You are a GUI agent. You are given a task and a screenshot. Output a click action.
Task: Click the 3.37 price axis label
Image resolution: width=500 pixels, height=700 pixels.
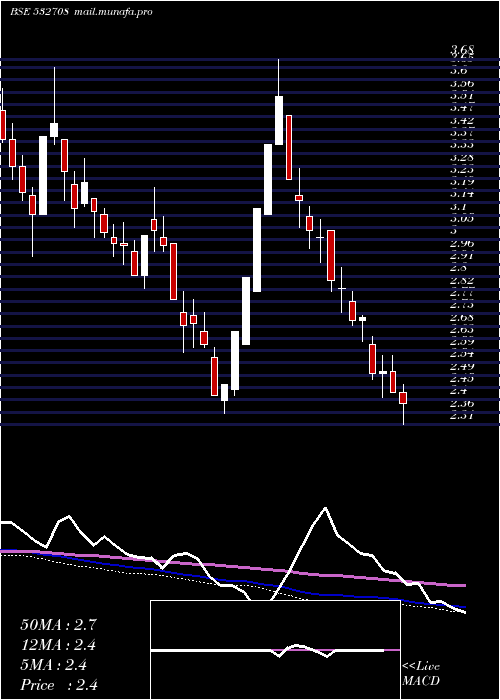pos(462,133)
